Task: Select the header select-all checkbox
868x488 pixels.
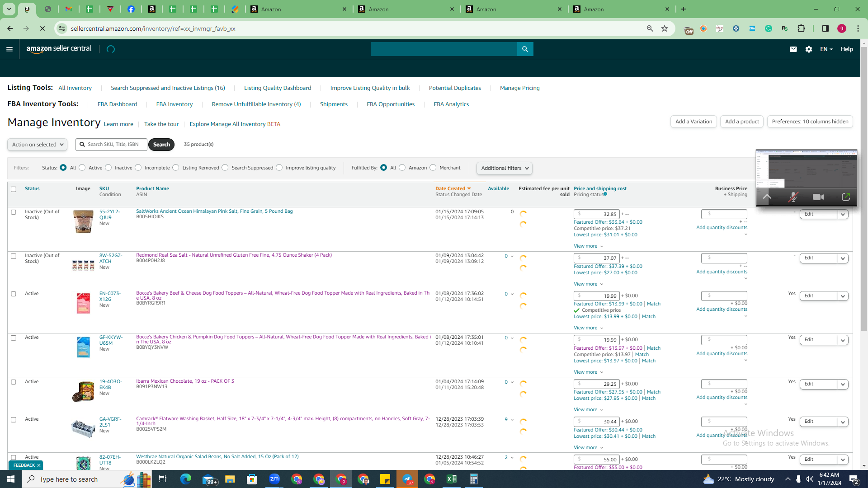Action: [x=14, y=189]
